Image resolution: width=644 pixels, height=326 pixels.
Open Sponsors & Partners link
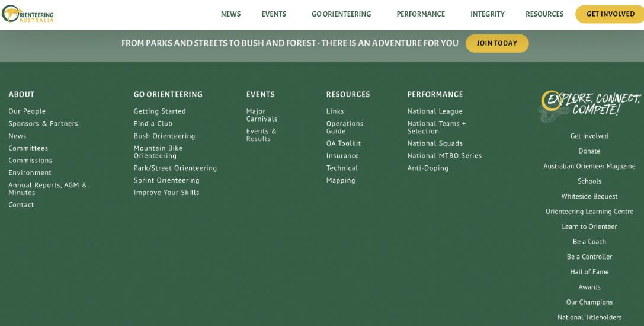(x=43, y=124)
